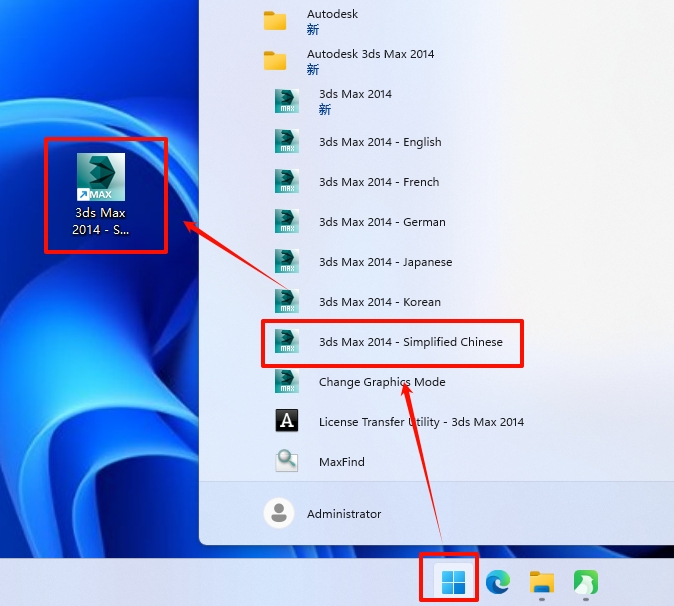Open the 3ds Max 2014 desktop shortcut
Viewport: 674px width, 606px height.
(101, 195)
